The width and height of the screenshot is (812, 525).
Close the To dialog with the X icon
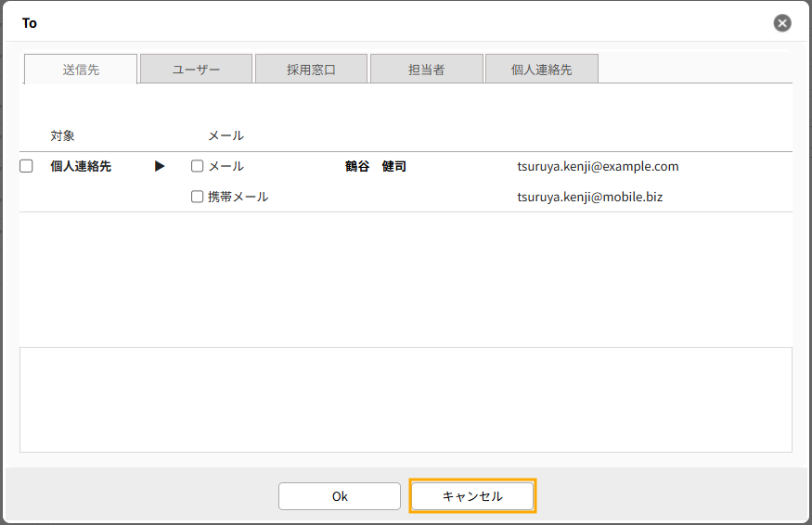tap(782, 23)
